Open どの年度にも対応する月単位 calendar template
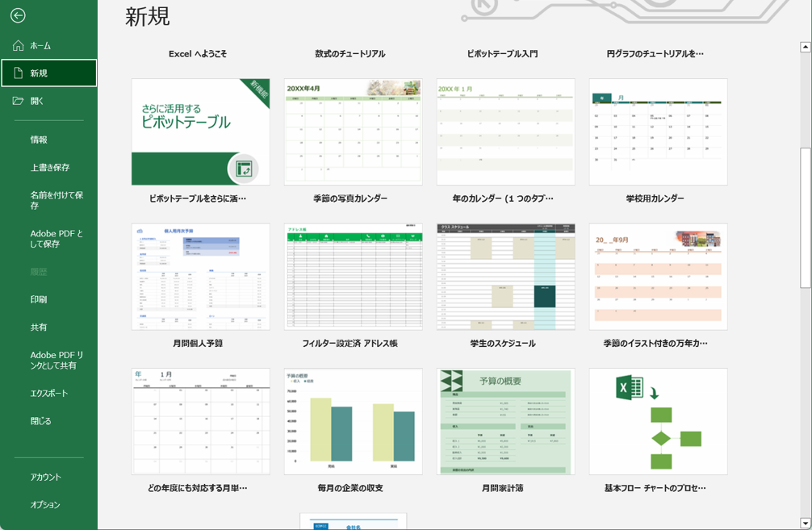The height and width of the screenshot is (530, 812). coord(200,422)
